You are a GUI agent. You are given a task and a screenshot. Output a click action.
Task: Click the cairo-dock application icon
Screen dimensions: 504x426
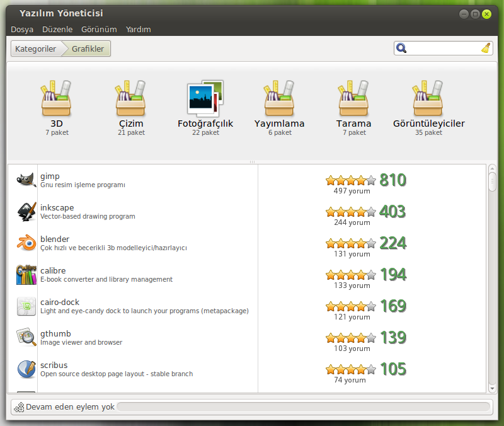(26, 306)
